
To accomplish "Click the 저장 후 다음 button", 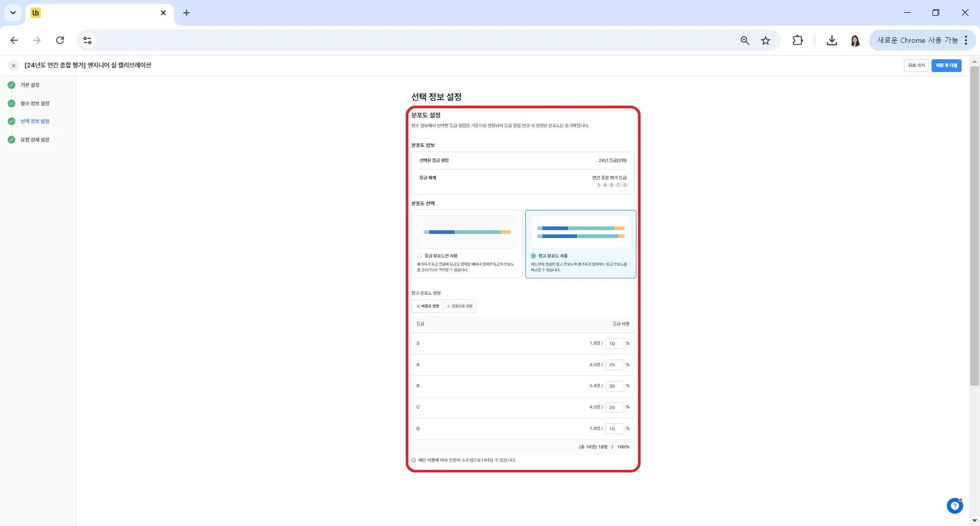I will coord(946,65).
